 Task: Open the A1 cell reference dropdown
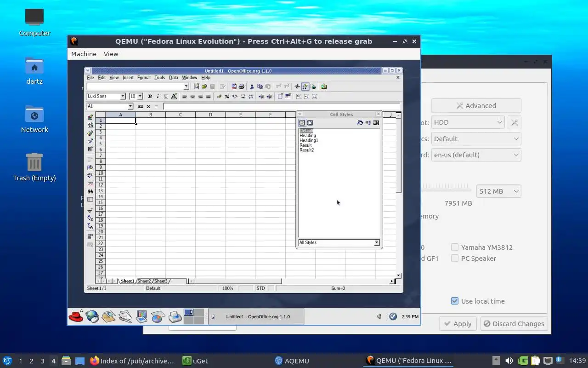[x=130, y=106]
